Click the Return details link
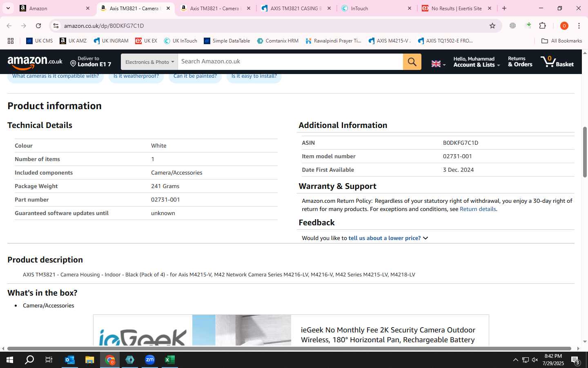This screenshot has height=368, width=588. click(478, 209)
